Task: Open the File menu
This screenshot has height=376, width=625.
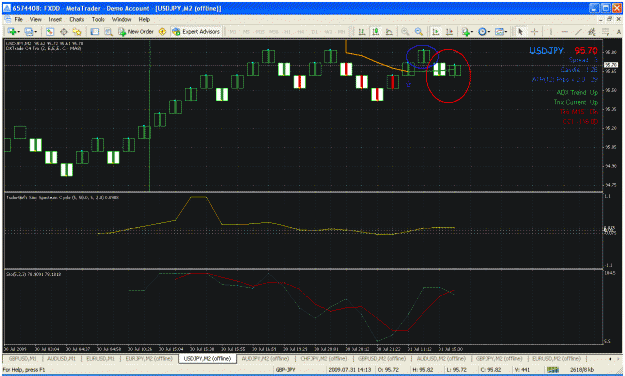Action: (19, 19)
